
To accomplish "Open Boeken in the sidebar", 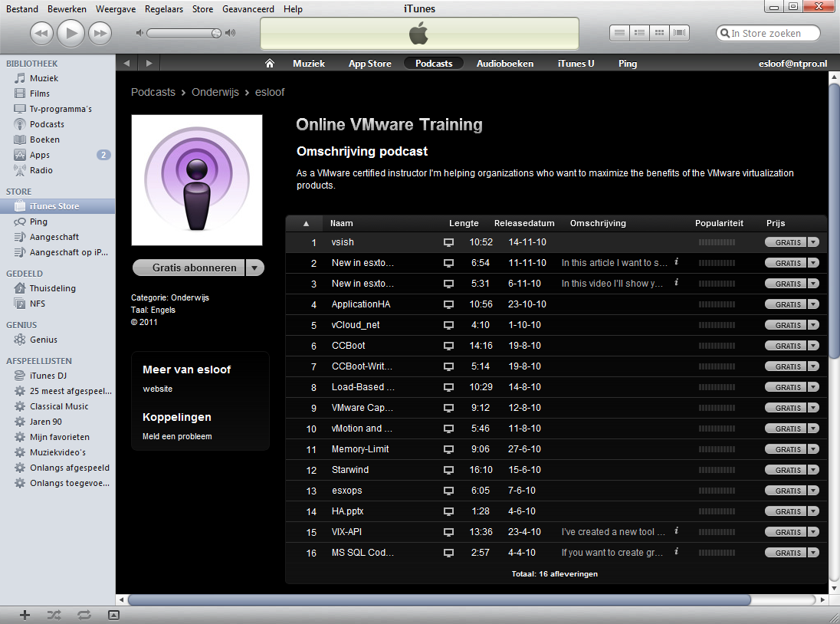I will (x=44, y=140).
